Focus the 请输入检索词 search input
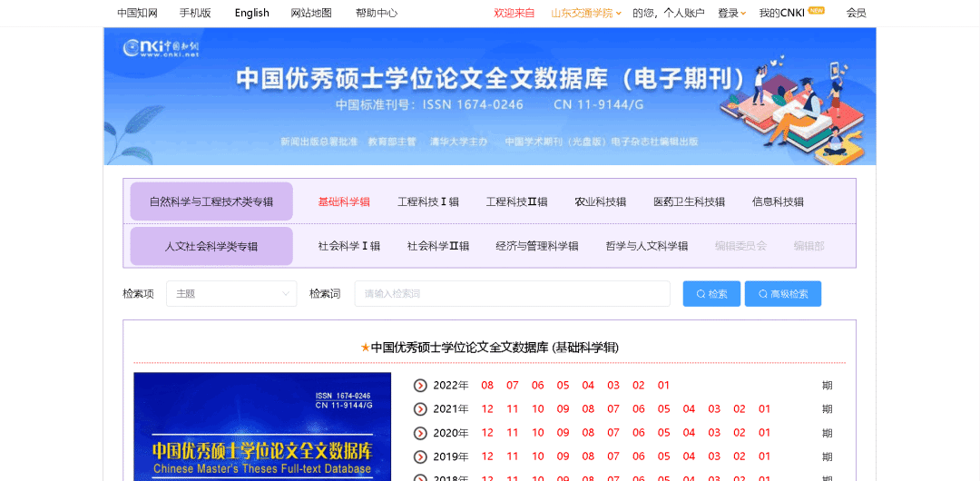980x481 pixels. (x=512, y=293)
